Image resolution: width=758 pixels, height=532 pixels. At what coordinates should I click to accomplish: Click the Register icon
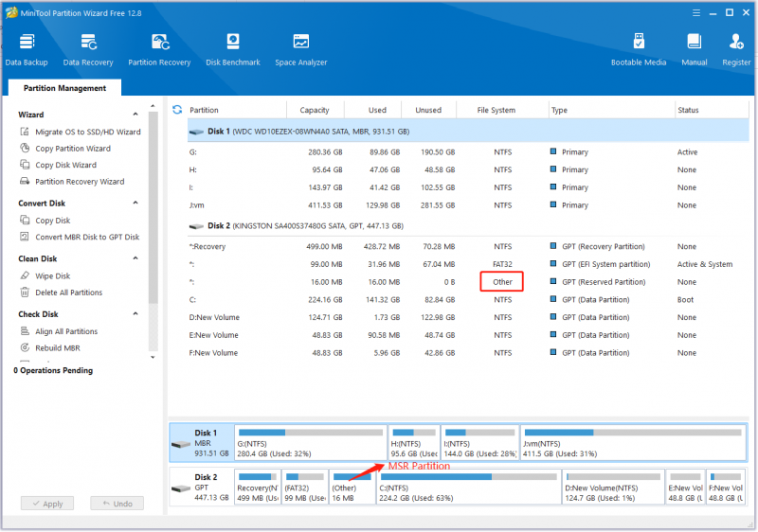(x=736, y=50)
